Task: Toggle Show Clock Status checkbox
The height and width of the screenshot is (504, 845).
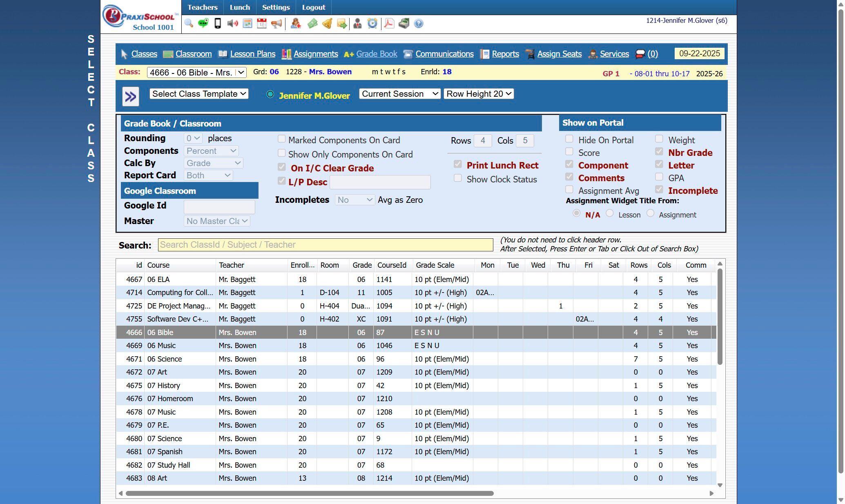Action: (458, 178)
